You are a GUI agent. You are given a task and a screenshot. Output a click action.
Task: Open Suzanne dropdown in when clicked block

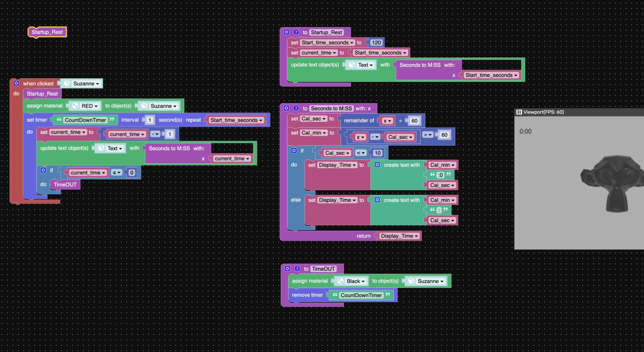(x=86, y=84)
